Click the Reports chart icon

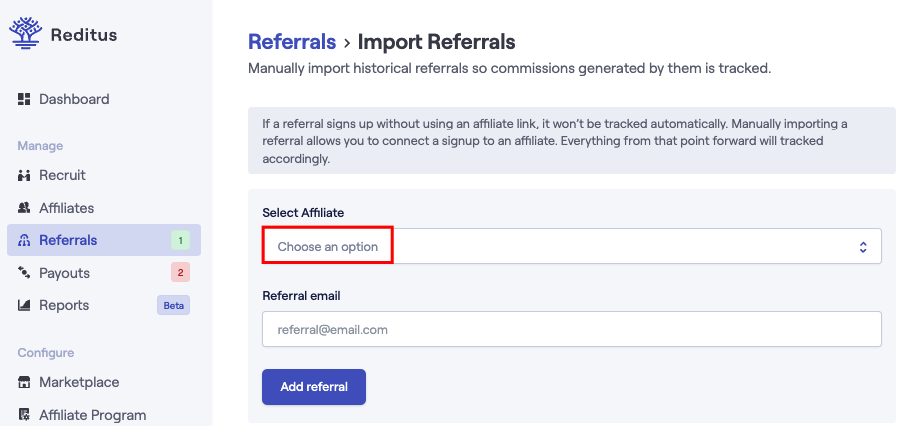pos(24,305)
